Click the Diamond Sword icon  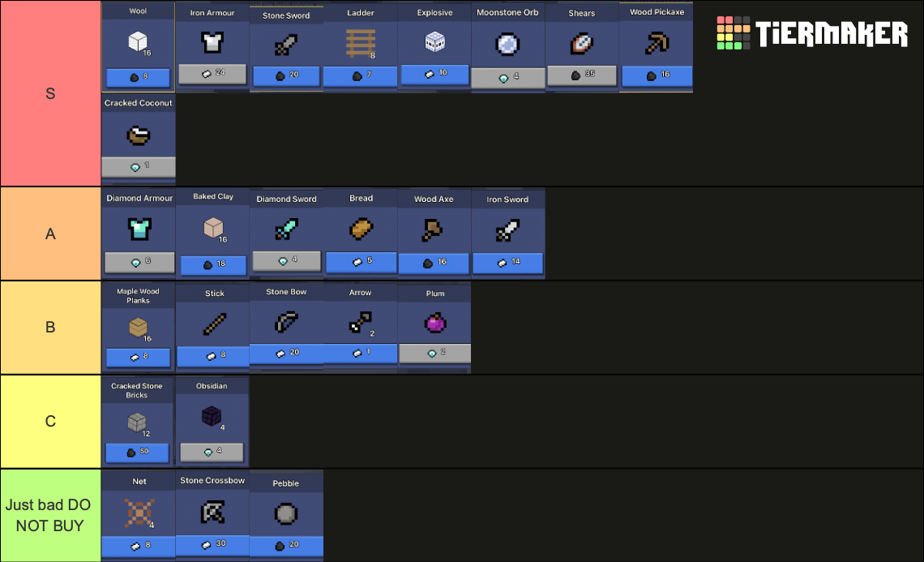tap(286, 230)
